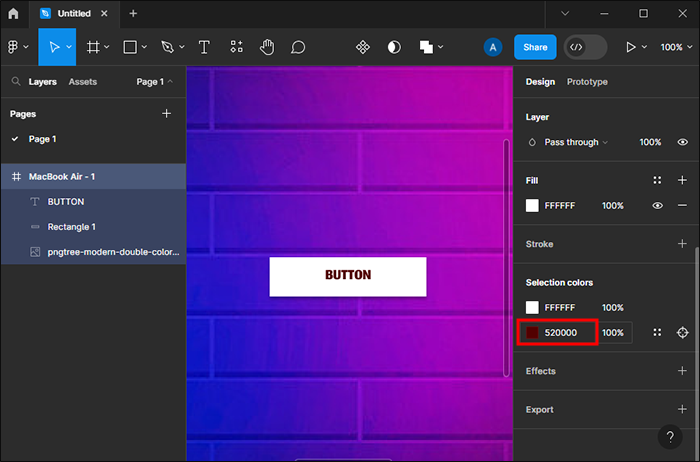This screenshot has height=462, width=700.
Task: Click the Present play icon
Action: tap(630, 47)
